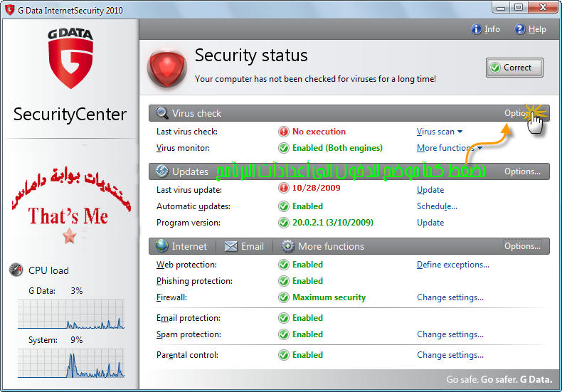This screenshot has width=562, height=392.
Task: Click green check beside Email protection
Action: pos(284,318)
